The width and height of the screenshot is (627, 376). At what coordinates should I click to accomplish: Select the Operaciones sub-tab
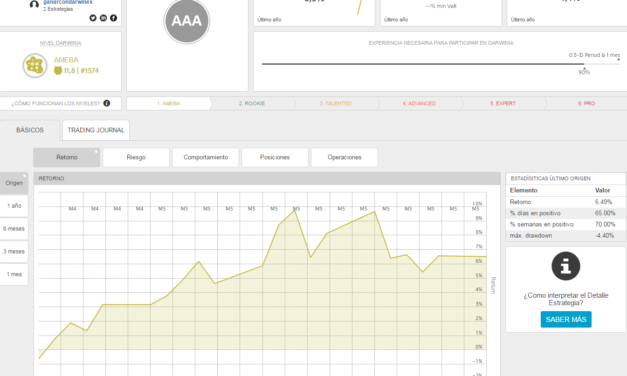coord(344,157)
